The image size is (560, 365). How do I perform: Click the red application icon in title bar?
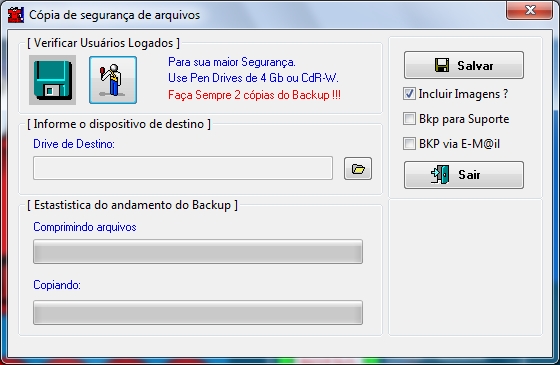click(16, 15)
